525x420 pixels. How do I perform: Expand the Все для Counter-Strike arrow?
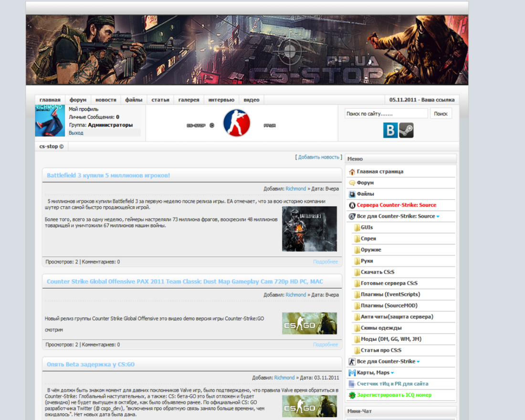pos(418,362)
